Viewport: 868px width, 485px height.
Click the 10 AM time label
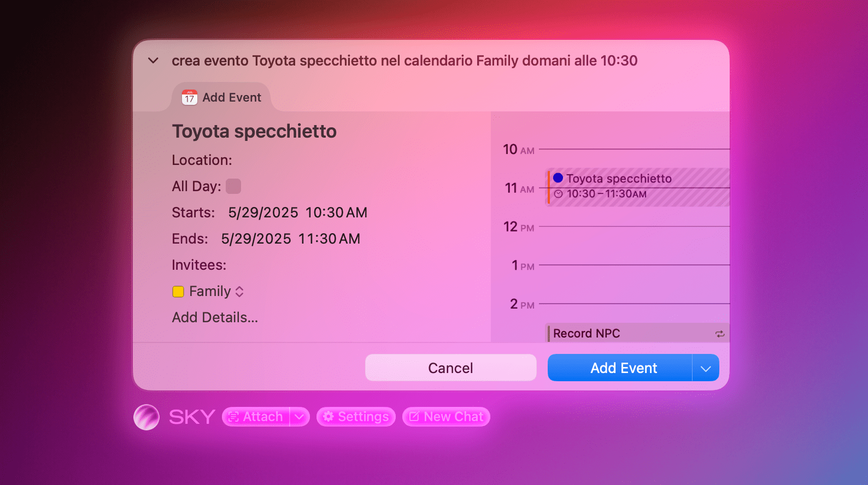tap(519, 150)
